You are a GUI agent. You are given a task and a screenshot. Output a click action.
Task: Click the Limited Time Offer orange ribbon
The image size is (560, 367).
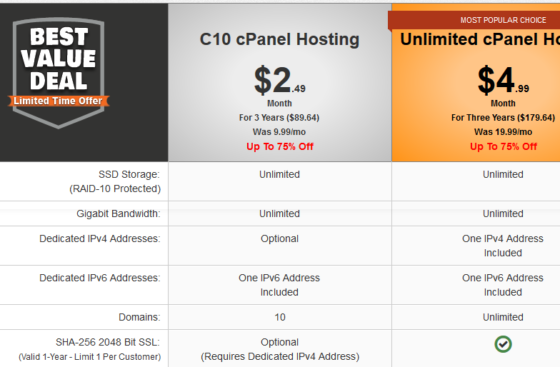click(59, 101)
